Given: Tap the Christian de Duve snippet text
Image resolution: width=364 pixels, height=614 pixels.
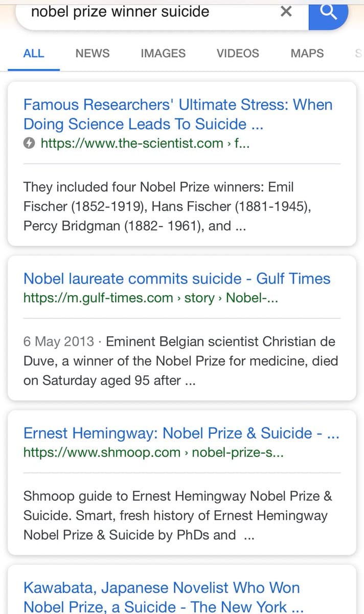Looking at the screenshot, I should tap(180, 361).
